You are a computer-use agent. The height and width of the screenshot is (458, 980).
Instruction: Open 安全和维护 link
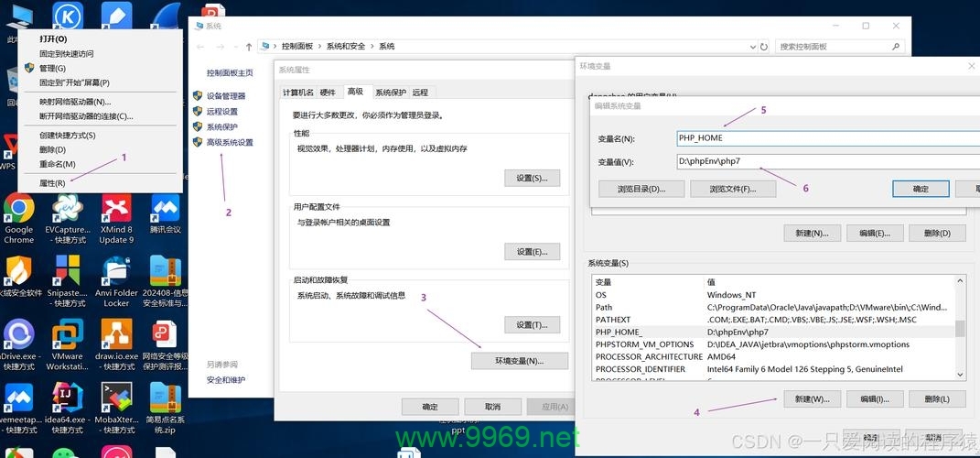(x=226, y=380)
